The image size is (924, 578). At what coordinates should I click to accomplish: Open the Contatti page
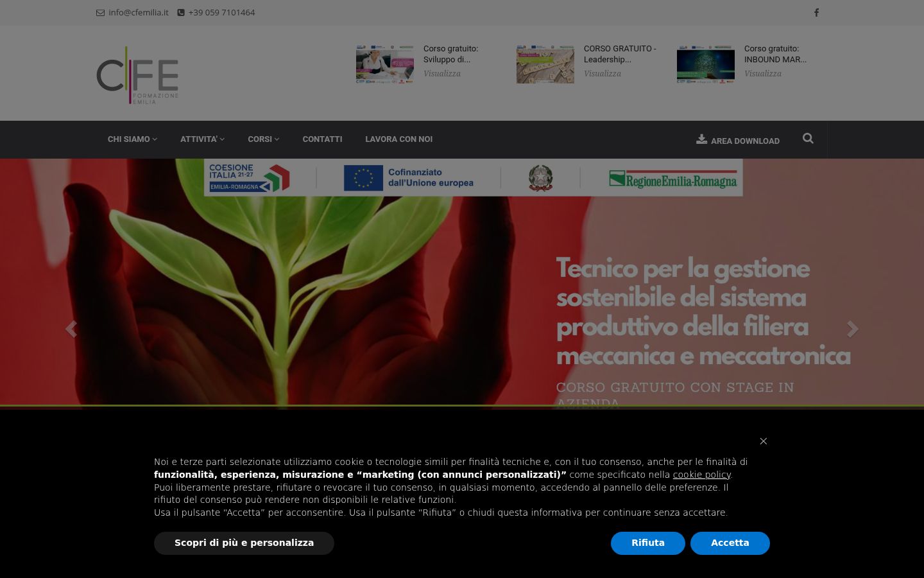(x=322, y=139)
